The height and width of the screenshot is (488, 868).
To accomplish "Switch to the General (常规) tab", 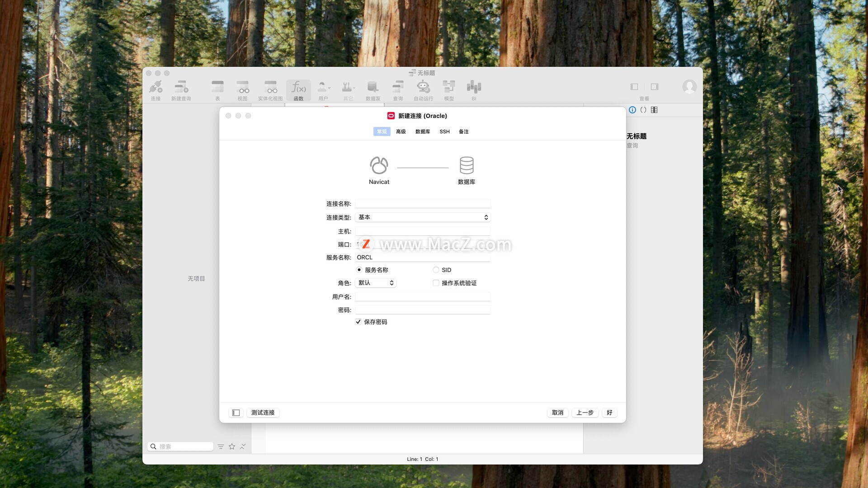I will [x=382, y=131].
